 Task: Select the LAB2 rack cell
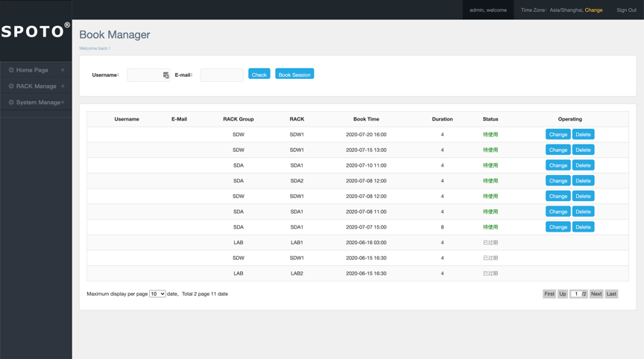tap(297, 273)
